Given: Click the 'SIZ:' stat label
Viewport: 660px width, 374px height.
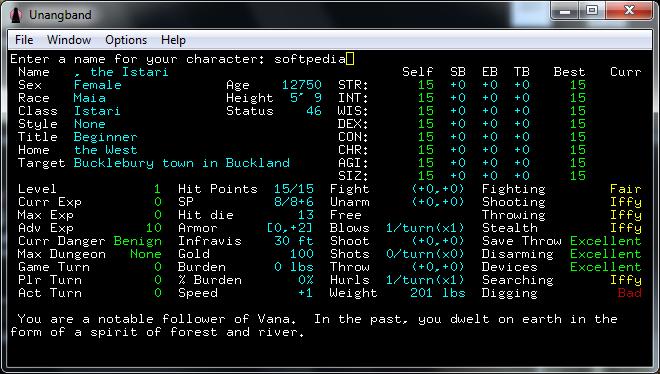Looking at the screenshot, I should coord(353,176).
